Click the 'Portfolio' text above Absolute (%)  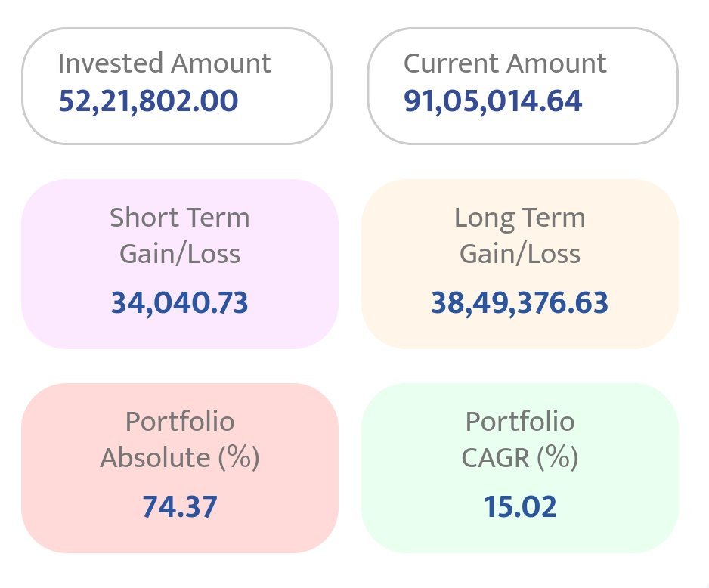point(180,421)
